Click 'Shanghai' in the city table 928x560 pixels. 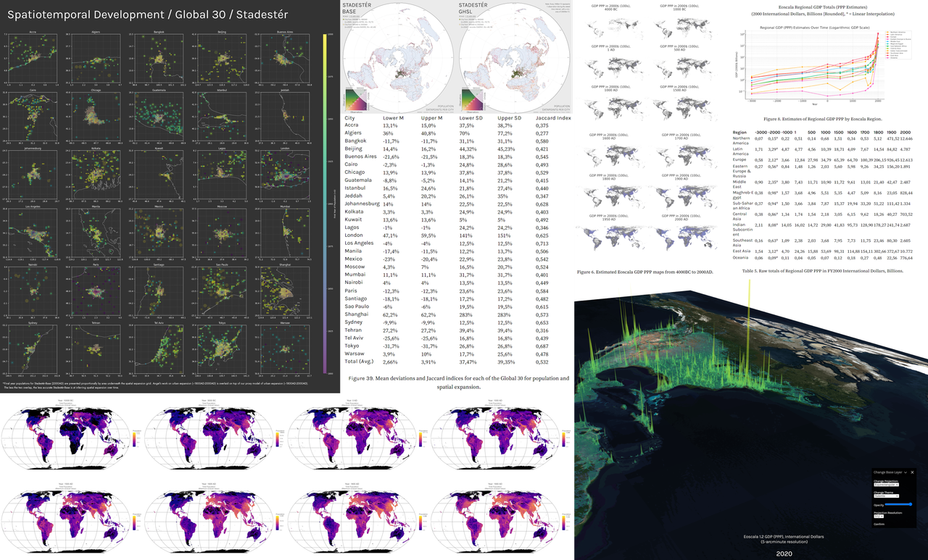[357, 314]
